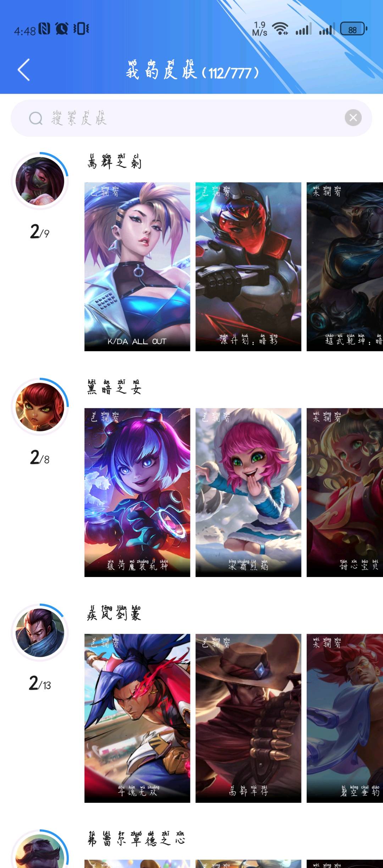
Task: Open the unowned 甜心宝贝 skin card
Action: (345, 493)
